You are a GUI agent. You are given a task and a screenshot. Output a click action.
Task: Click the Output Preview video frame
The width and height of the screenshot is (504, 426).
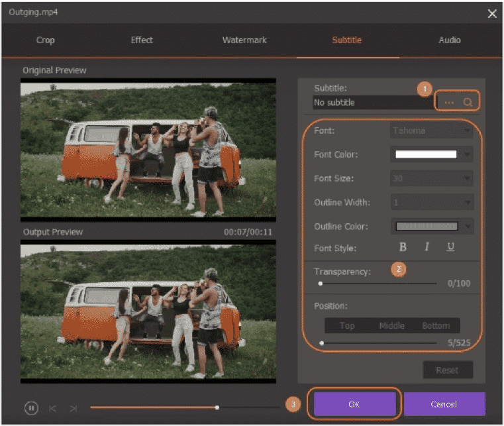(148, 311)
